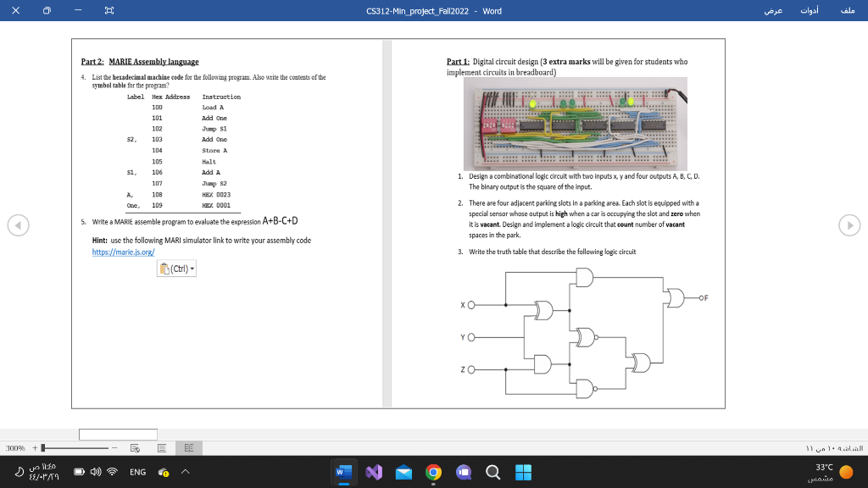Mute audio via the speaker icon
This screenshot has width=868, height=488.
pyautogui.click(x=94, y=472)
